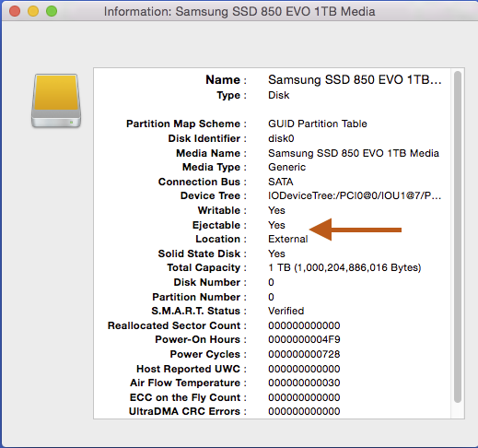This screenshot has height=448, width=478.
Task: Click the 'Partition Map Scheme :' label
Action: pyautogui.click(x=186, y=124)
